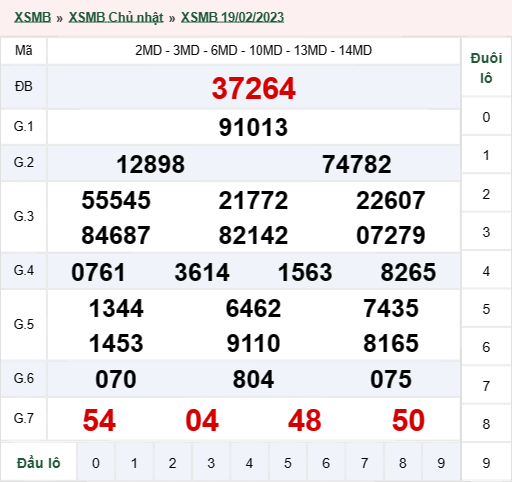Click the G.7 number 54
The image size is (512, 482).
[x=99, y=420]
